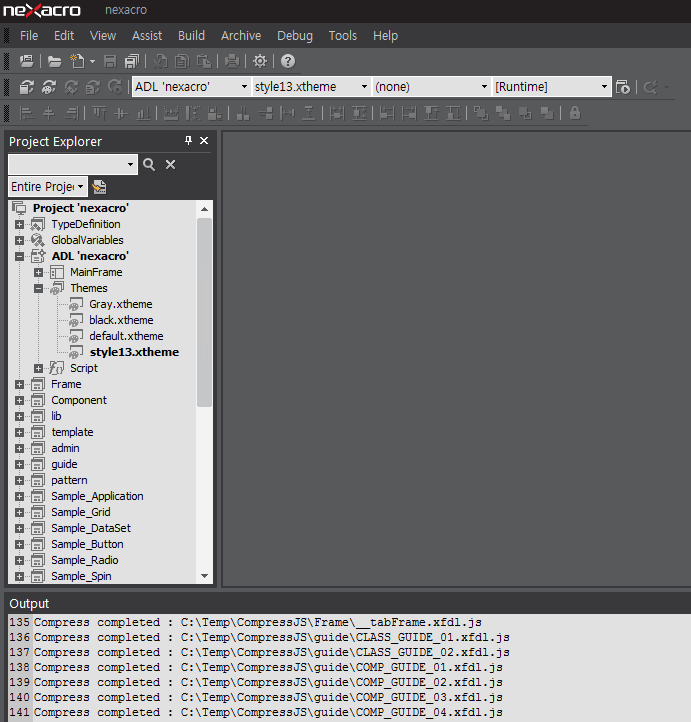The width and height of the screenshot is (691, 722).
Task: Select the Component folder in the tree
Action: [79, 400]
